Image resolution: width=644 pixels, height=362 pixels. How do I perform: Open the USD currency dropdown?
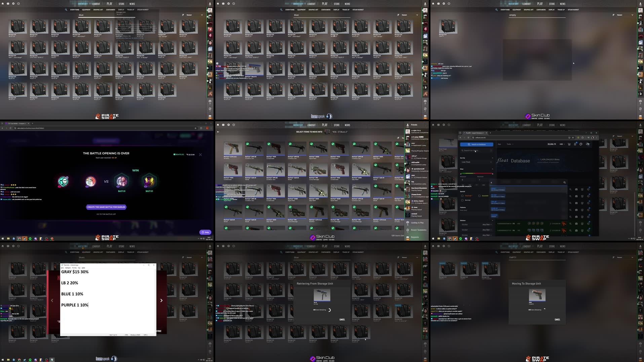pyautogui.click(x=562, y=144)
